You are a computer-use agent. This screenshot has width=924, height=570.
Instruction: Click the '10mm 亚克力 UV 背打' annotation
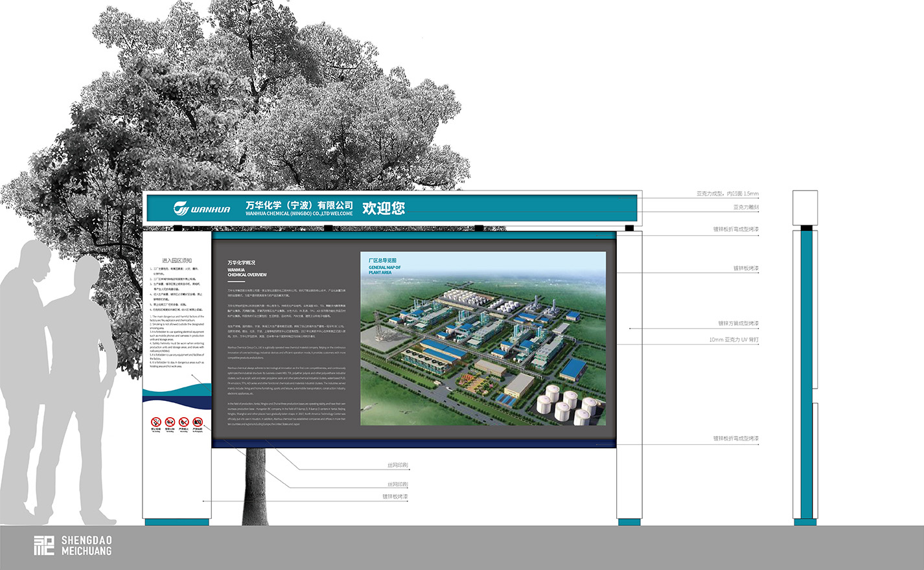(x=733, y=339)
